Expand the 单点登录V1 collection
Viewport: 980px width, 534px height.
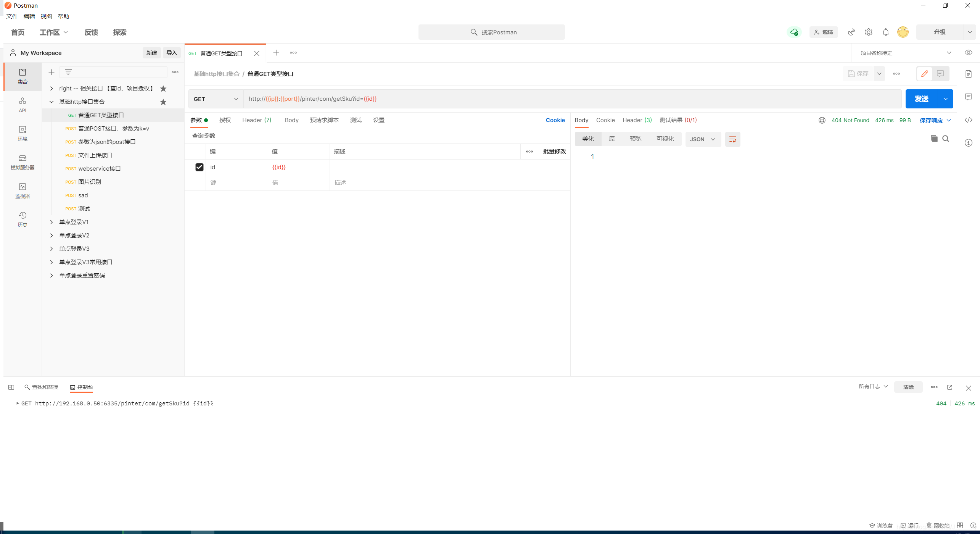click(x=51, y=222)
